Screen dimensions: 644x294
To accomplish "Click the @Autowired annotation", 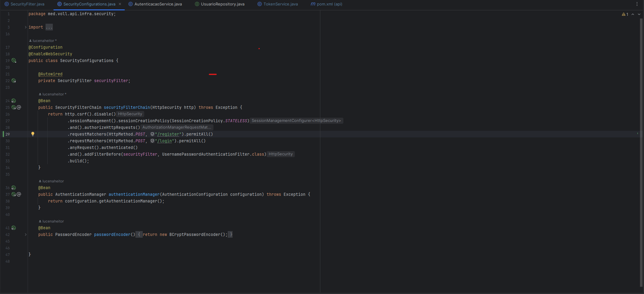I will click(50, 74).
